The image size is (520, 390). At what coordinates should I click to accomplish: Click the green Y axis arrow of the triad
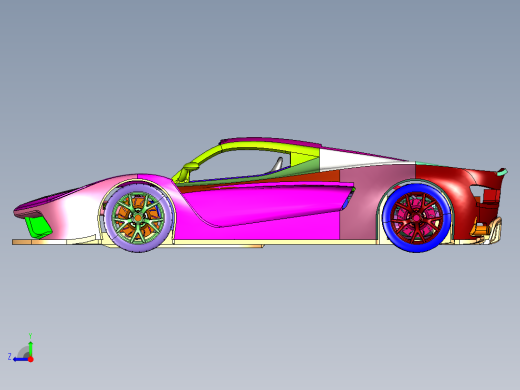coord(30,348)
